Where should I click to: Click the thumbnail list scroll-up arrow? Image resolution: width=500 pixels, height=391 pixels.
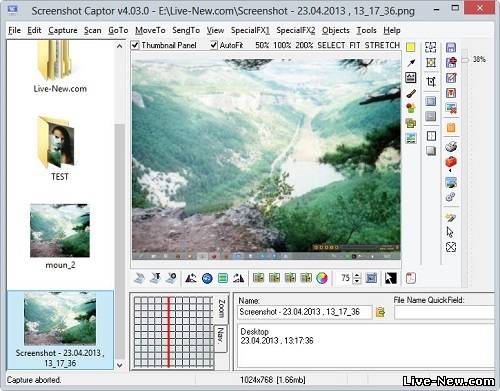pos(119,46)
